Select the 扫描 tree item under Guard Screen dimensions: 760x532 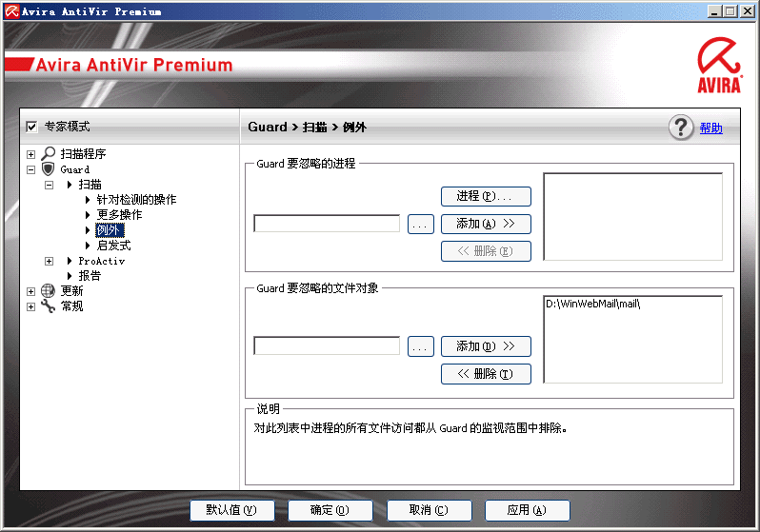[90, 184]
